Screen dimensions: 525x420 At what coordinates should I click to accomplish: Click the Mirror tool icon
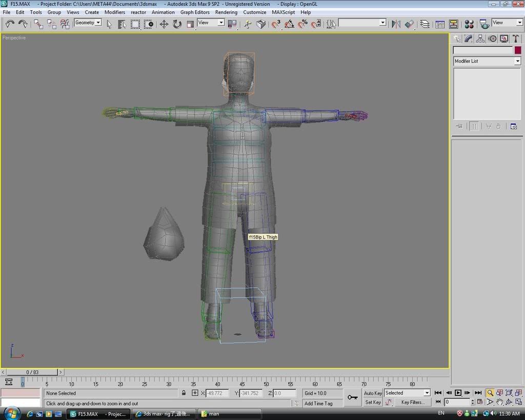coord(396,24)
